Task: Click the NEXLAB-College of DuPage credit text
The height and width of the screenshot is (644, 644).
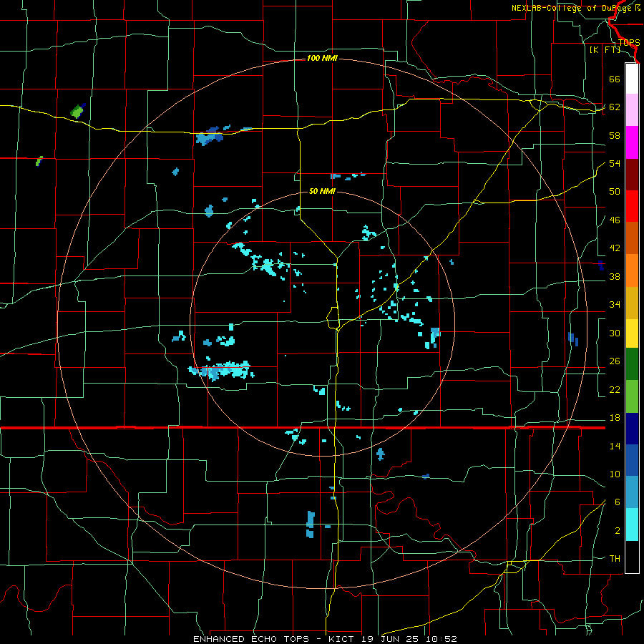Action: pos(571,8)
